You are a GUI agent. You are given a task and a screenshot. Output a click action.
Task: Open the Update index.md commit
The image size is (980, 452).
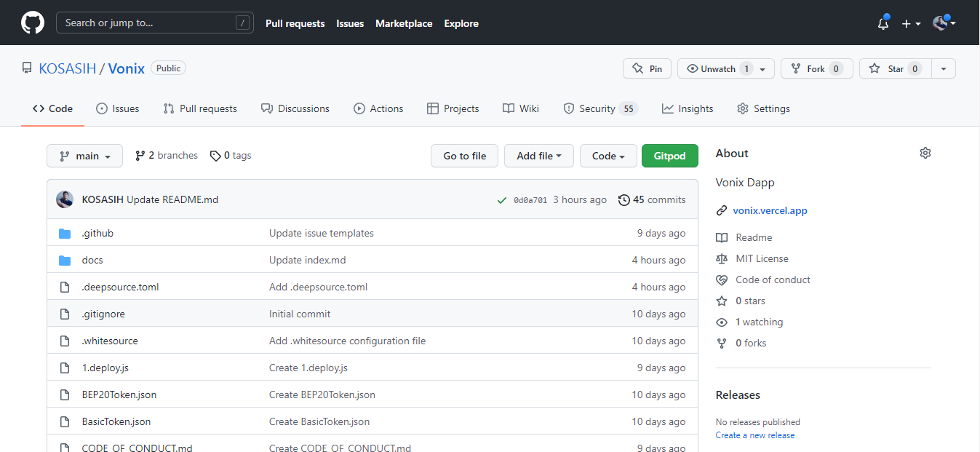tap(308, 260)
